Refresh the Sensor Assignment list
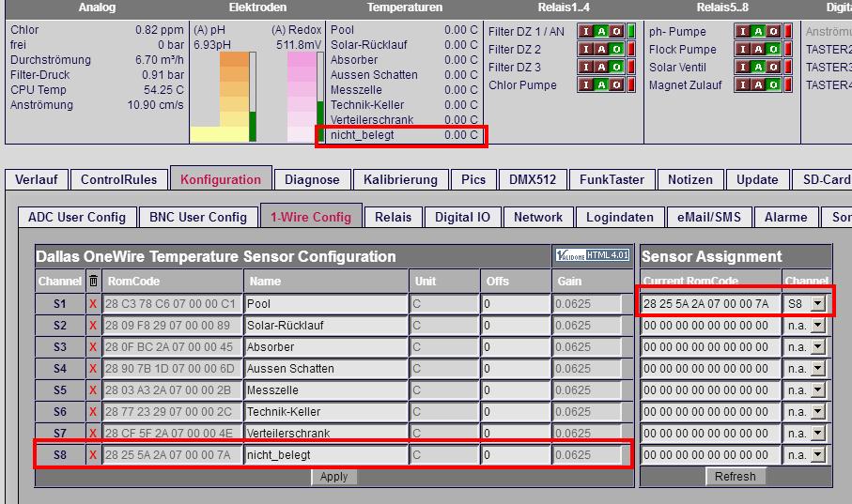Viewport: 852px width, 504px height. [736, 476]
